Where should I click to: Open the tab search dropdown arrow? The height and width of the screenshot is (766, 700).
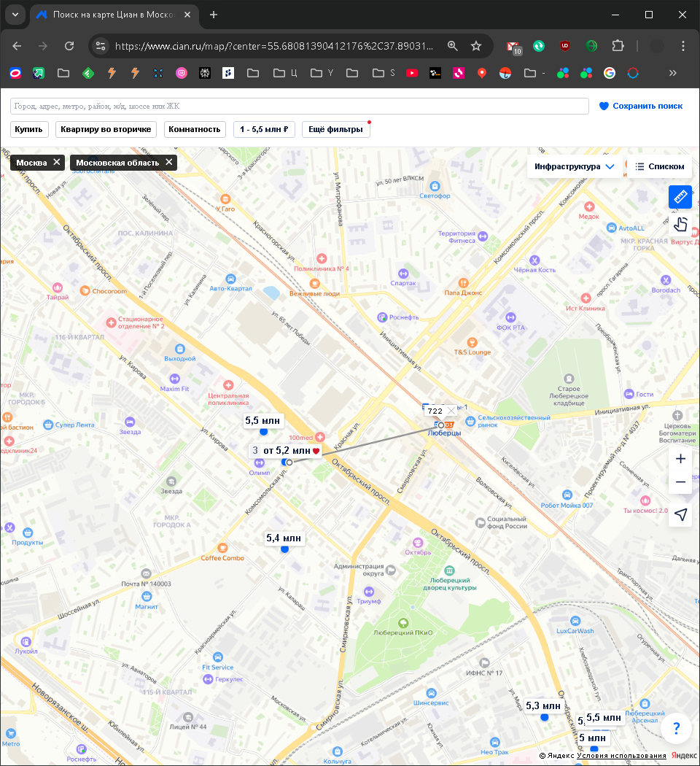tap(15, 15)
